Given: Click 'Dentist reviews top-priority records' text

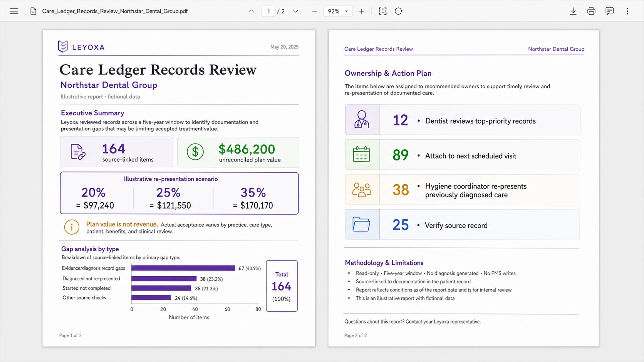Looking at the screenshot, I should tap(480, 121).
